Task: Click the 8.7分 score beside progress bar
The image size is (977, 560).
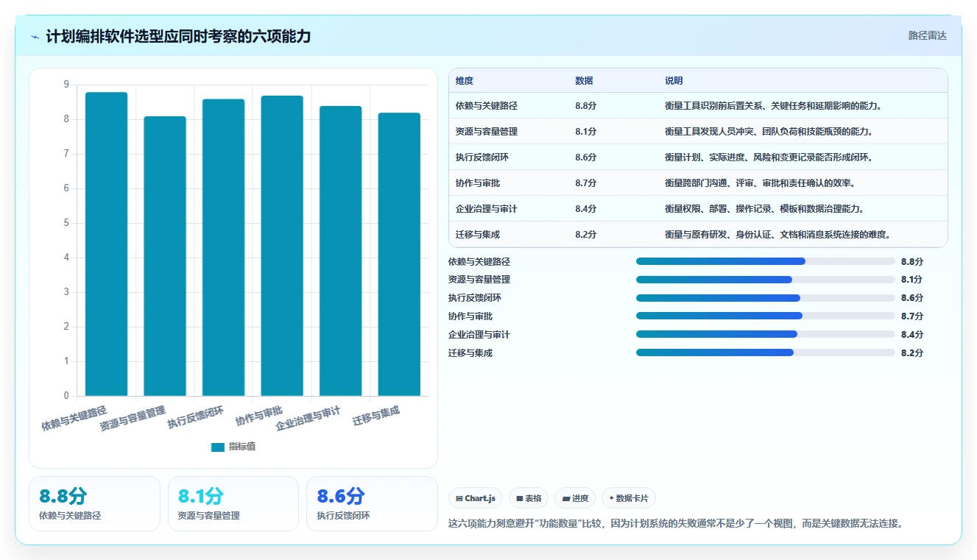Action: point(911,316)
